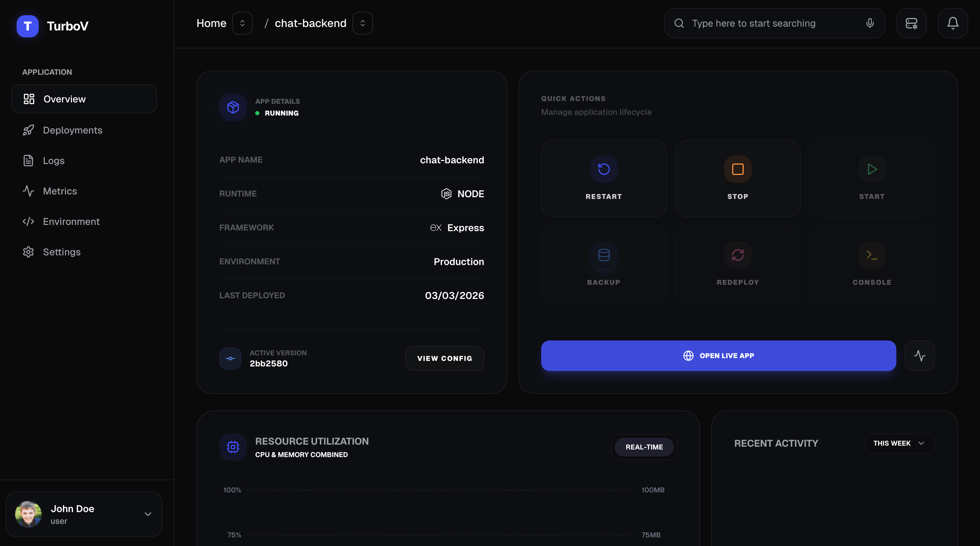Focus the search input field
The width and height of the screenshot is (980, 546).
tap(774, 23)
